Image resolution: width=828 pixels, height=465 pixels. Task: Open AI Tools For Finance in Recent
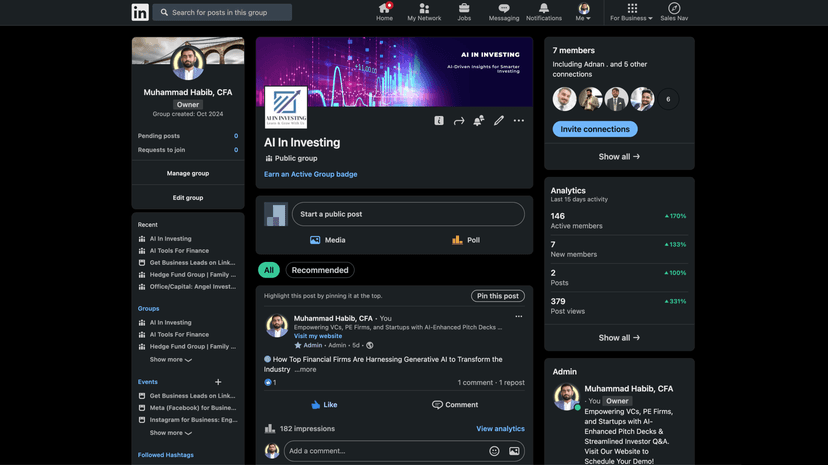(x=179, y=251)
